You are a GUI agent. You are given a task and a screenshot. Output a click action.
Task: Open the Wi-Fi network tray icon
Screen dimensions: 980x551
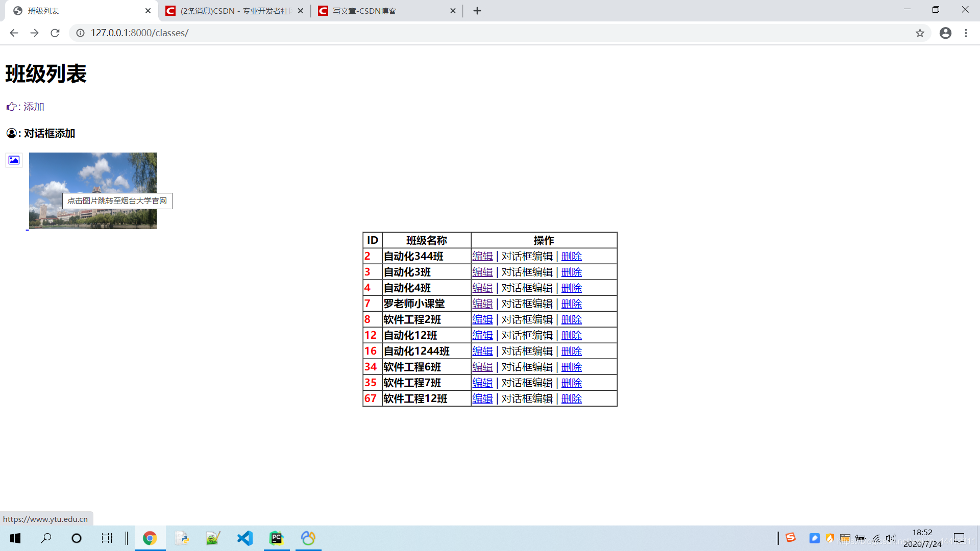tap(876, 538)
